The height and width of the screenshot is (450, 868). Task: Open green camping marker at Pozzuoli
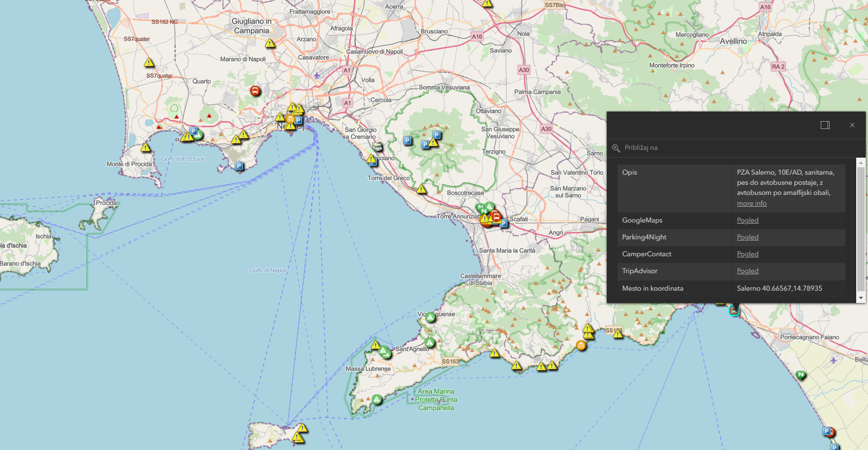[198, 136]
